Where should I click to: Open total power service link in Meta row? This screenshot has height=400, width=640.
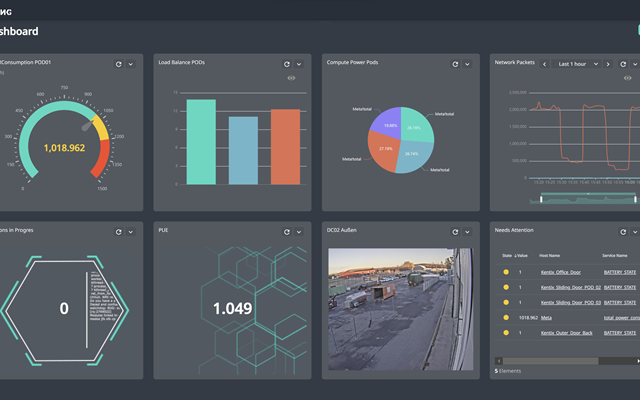coord(622,318)
